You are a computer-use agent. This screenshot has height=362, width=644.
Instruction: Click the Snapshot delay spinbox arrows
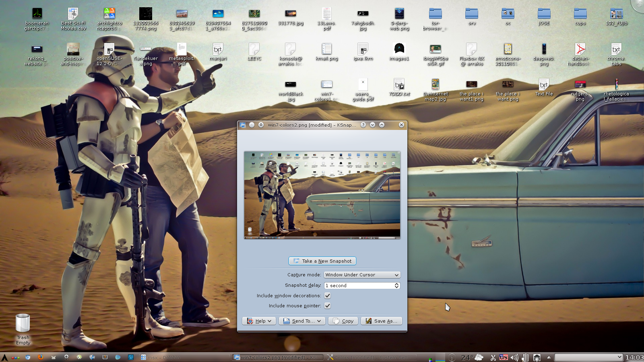pyautogui.click(x=397, y=286)
